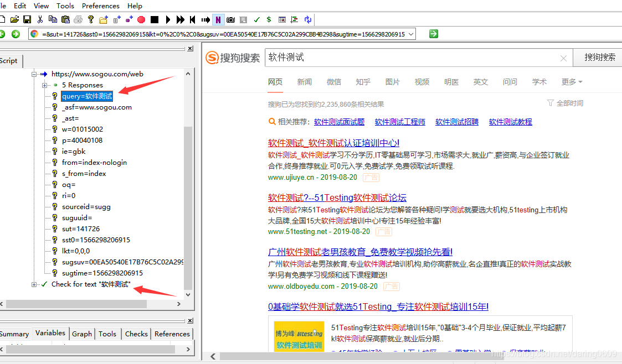The image size is (622, 364).
Task: Click the Sogou logo
Action: tap(233, 58)
